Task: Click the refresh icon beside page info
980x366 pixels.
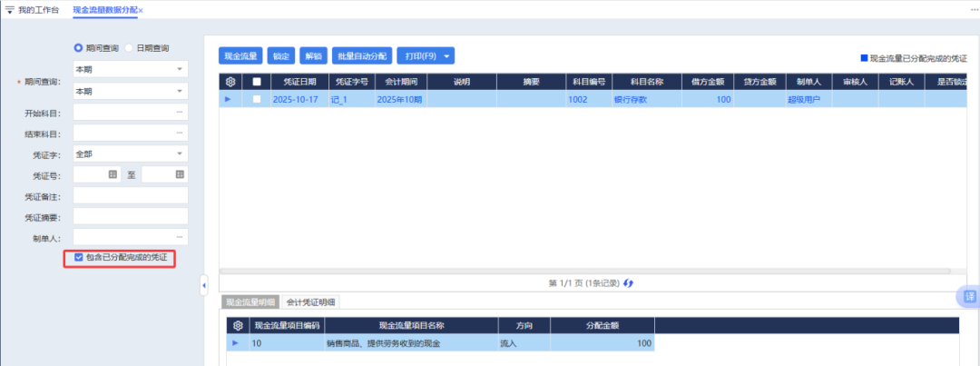Action: tap(628, 283)
